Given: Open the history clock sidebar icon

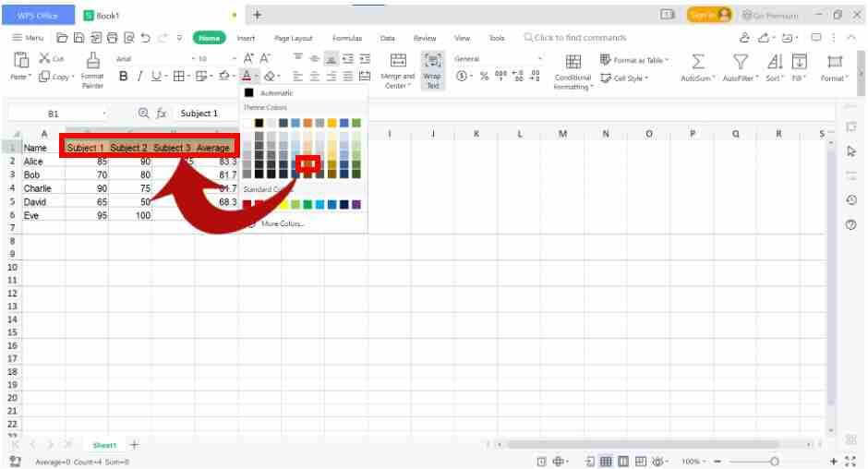Looking at the screenshot, I should (x=851, y=200).
